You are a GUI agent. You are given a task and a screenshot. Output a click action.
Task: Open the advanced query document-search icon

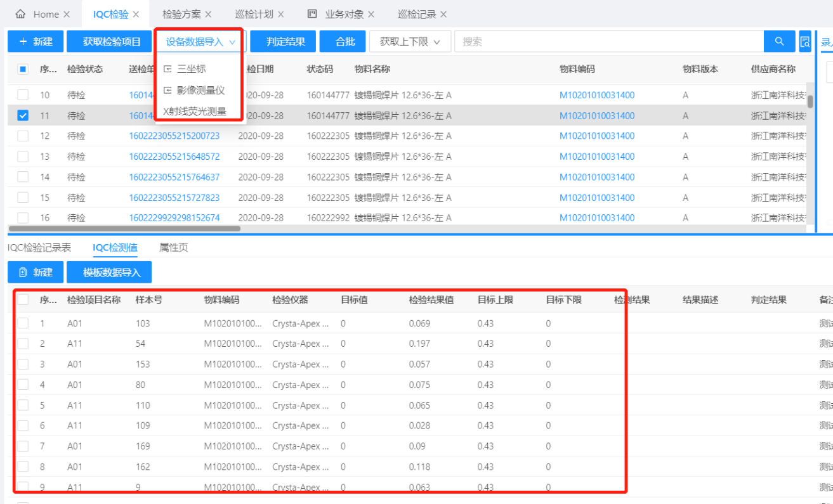coord(805,42)
